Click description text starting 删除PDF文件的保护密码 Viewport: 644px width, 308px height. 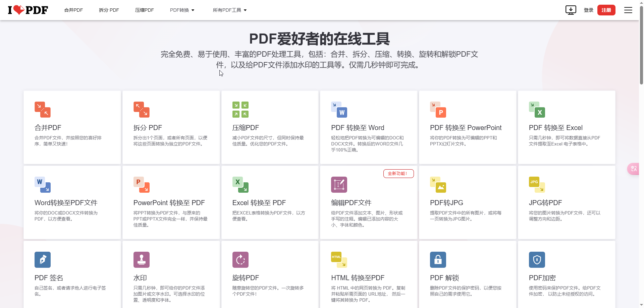click(466, 291)
